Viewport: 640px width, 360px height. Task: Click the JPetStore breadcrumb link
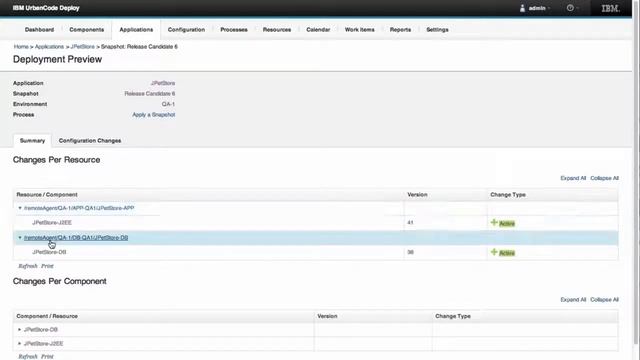tap(82, 47)
